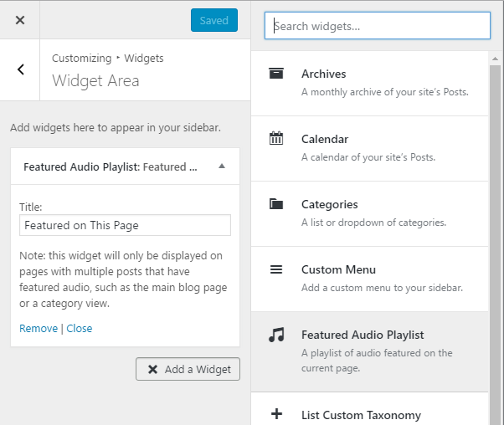
Task: Click the Close link in the widget
Action: tap(79, 328)
